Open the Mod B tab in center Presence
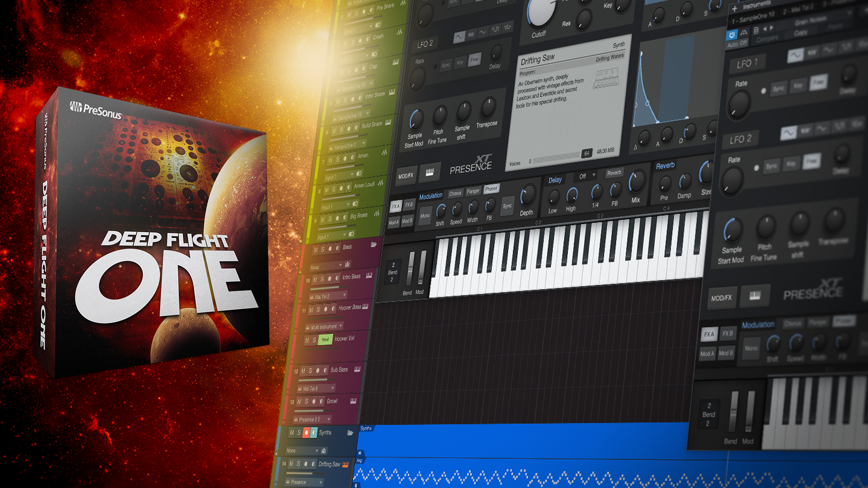This screenshot has width=868, height=488. 407,221
